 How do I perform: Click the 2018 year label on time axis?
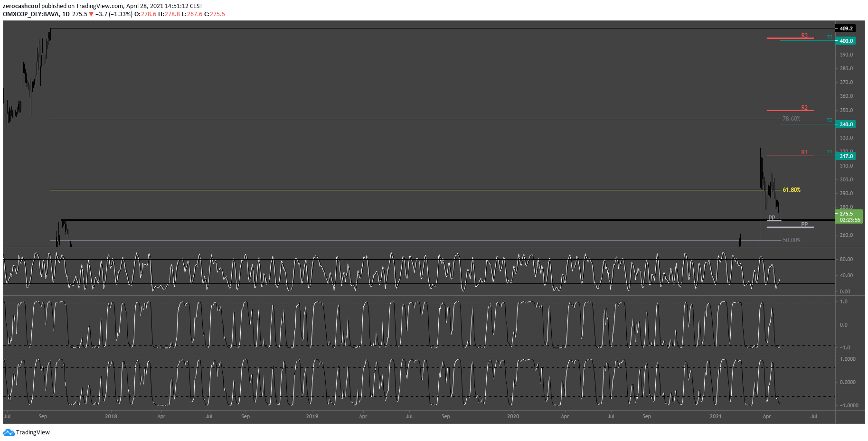(x=111, y=416)
